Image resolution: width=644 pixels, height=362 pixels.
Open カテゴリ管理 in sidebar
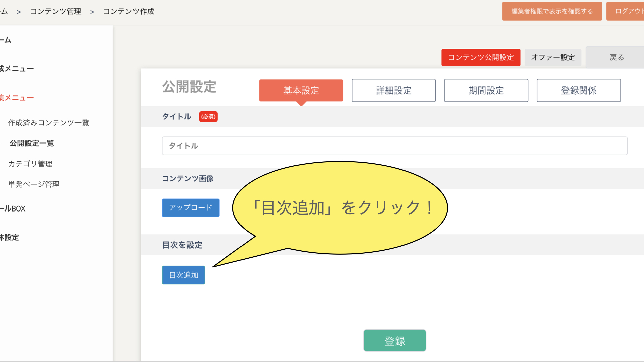(30, 164)
